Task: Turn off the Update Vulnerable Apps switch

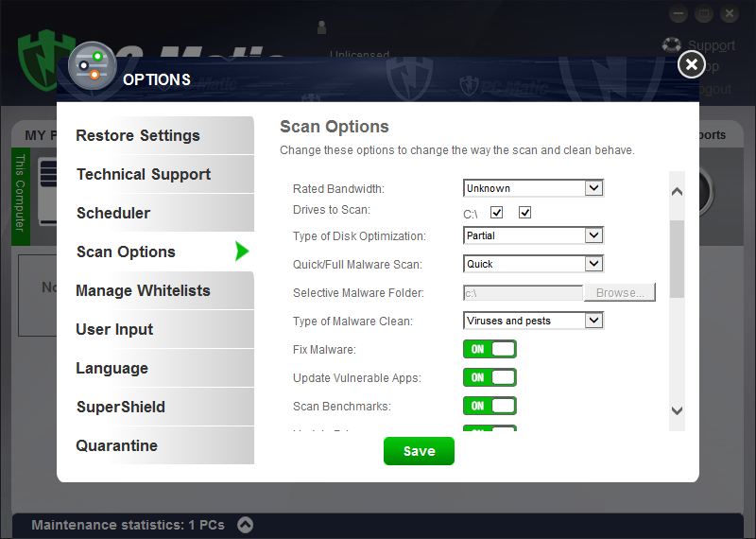Action: [490, 377]
